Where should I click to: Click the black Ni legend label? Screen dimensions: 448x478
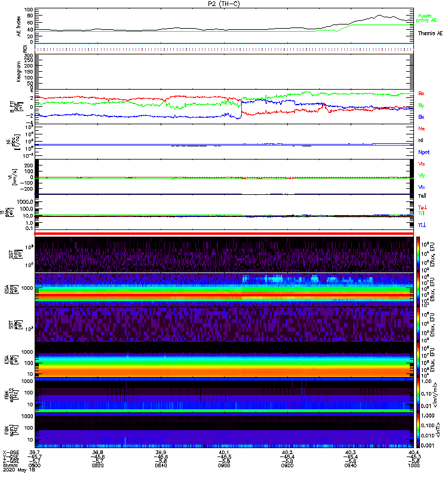click(x=421, y=140)
